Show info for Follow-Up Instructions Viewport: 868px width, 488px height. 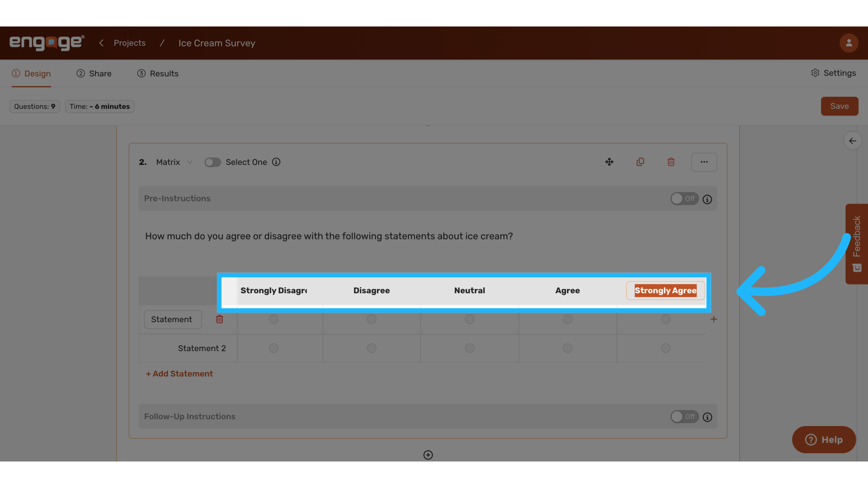(708, 417)
